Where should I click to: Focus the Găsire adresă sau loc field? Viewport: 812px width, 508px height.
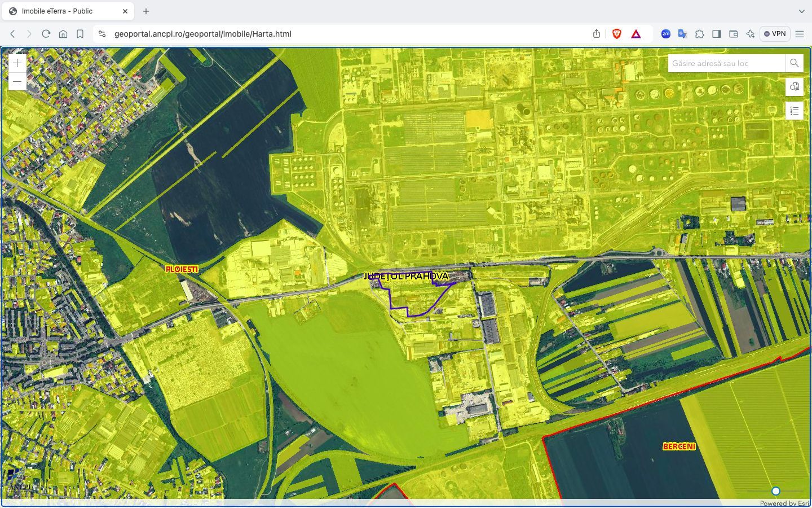726,63
